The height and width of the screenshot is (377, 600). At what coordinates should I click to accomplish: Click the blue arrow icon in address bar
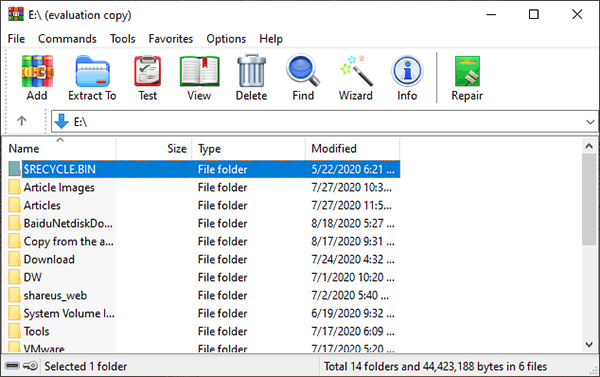coord(61,121)
